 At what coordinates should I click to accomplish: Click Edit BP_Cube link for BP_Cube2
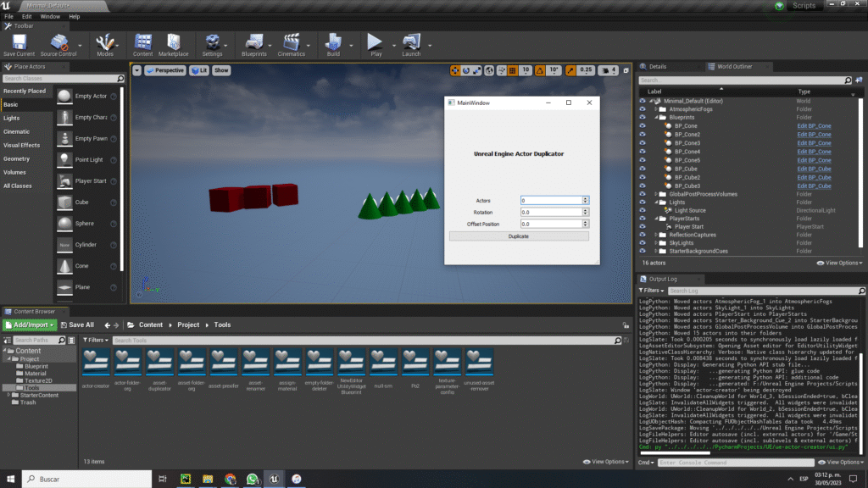pyautogui.click(x=814, y=178)
